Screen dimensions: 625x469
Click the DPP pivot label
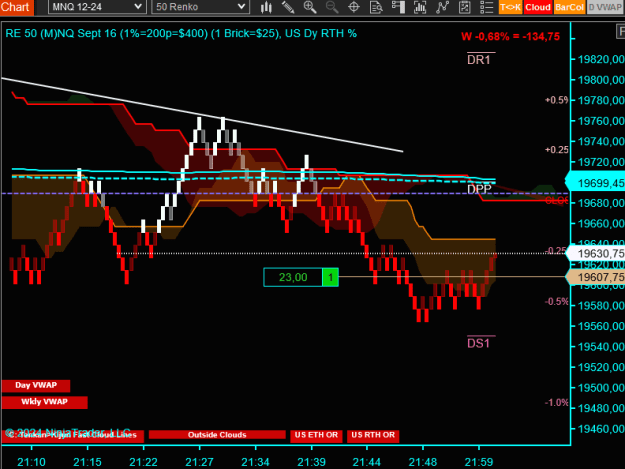click(479, 189)
